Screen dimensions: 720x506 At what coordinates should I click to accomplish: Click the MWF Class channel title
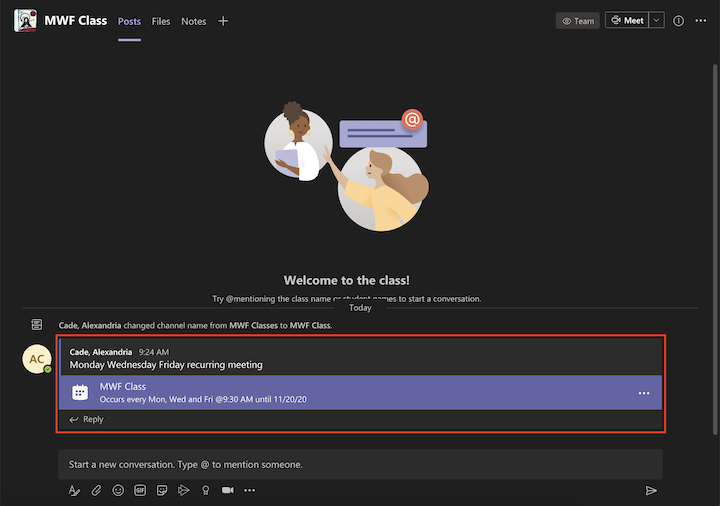76,21
